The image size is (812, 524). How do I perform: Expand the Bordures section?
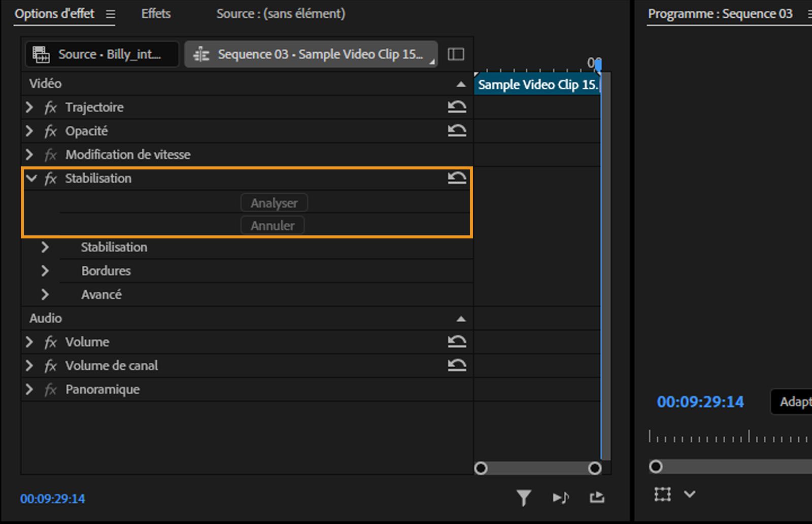tap(45, 270)
